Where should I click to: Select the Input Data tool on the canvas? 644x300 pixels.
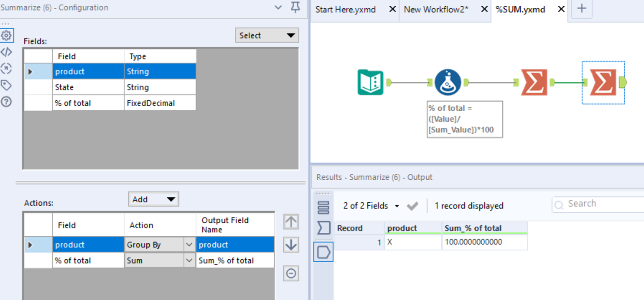(x=371, y=81)
